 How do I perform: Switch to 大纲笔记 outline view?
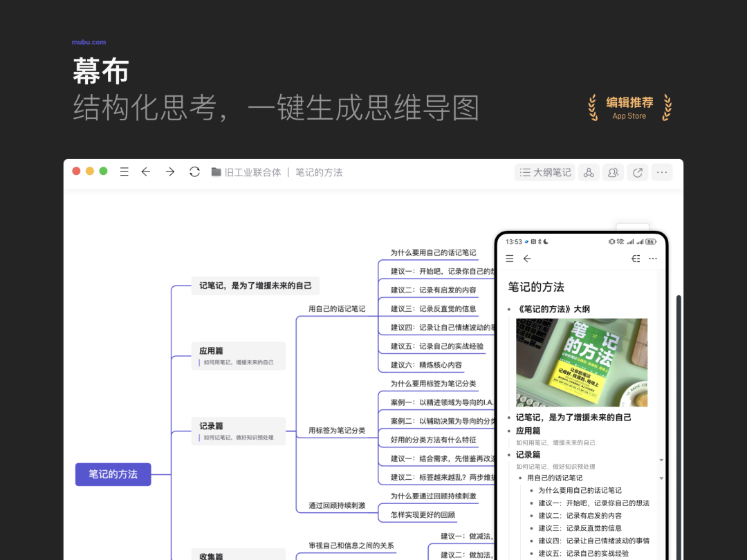coord(545,172)
